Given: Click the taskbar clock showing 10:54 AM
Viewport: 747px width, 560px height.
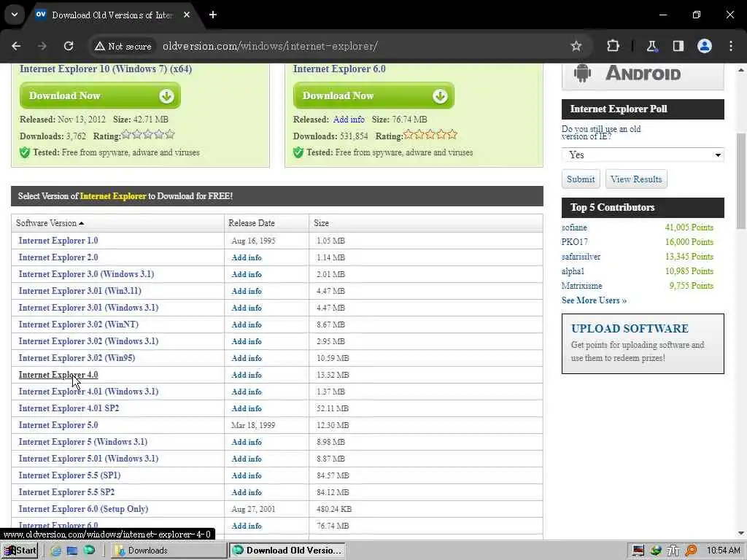Looking at the screenshot, I should (723, 551).
